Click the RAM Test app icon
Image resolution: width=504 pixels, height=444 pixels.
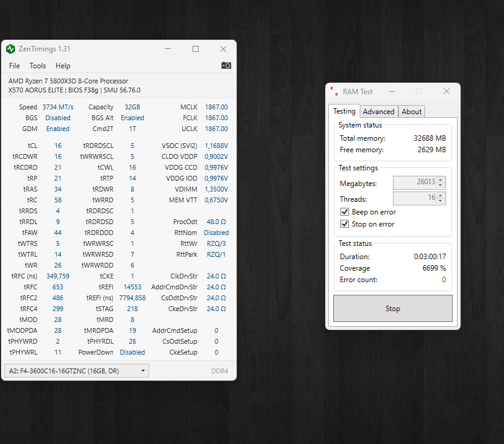point(334,92)
